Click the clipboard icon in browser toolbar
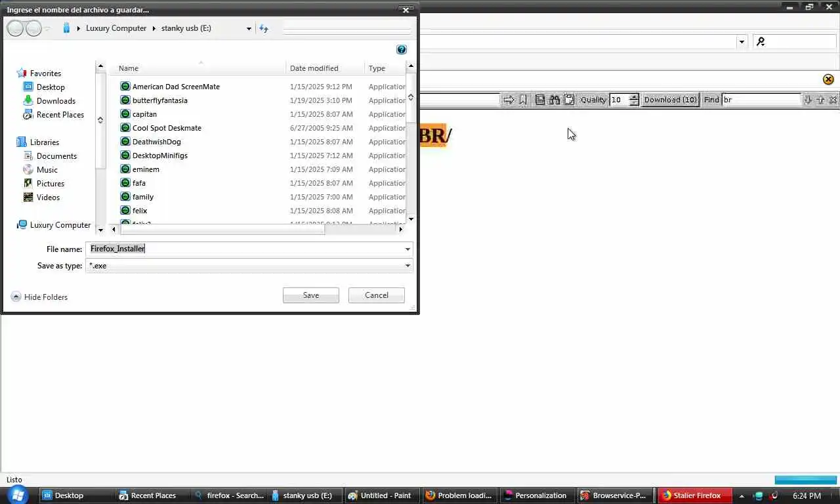This screenshot has width=840, height=504. (x=569, y=100)
